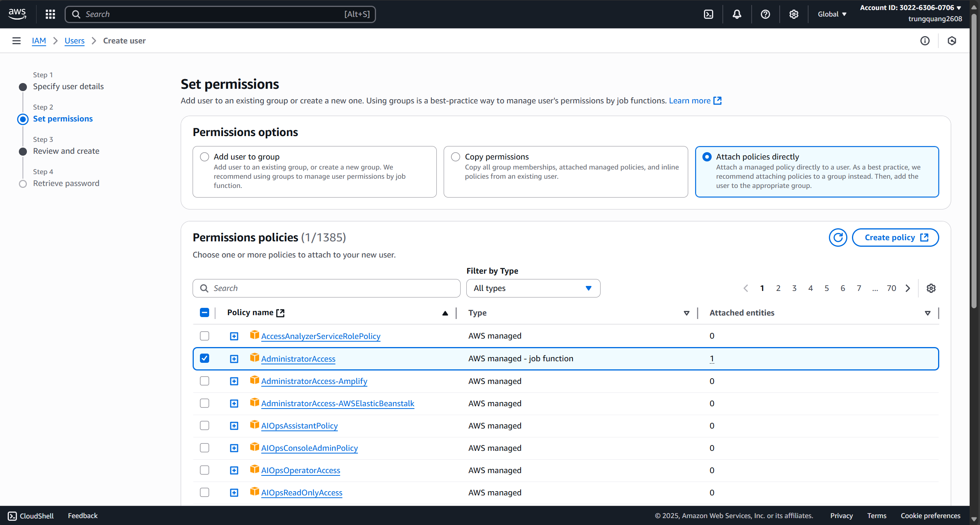Click the AIOpsReadOnlyAccess box icon
980x525 pixels.
[x=255, y=492]
